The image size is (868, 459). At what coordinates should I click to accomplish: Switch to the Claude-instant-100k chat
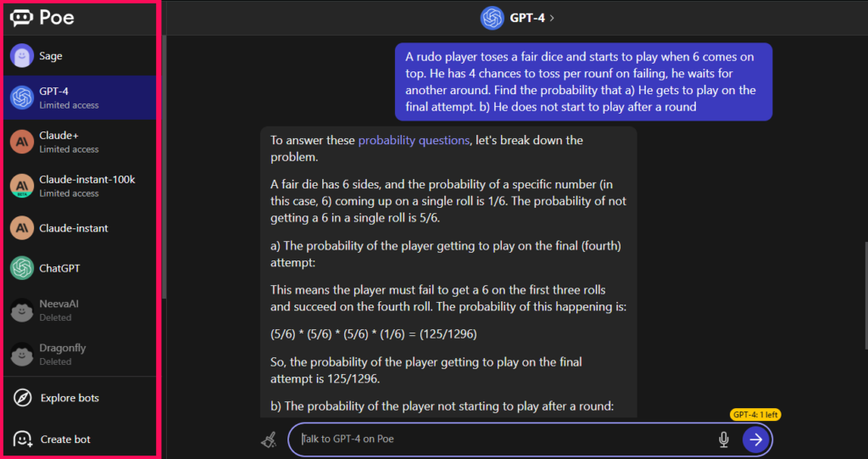click(x=80, y=186)
